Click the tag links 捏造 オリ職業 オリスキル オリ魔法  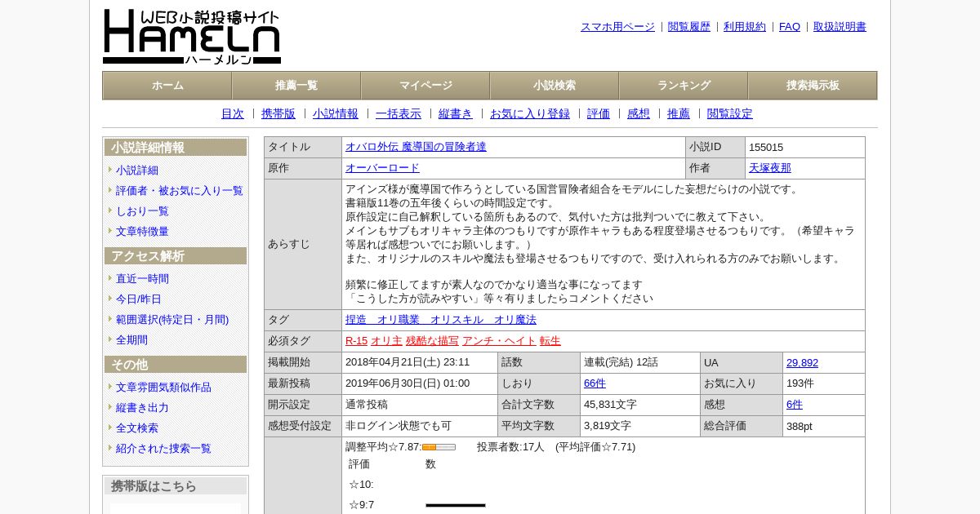[441, 320]
